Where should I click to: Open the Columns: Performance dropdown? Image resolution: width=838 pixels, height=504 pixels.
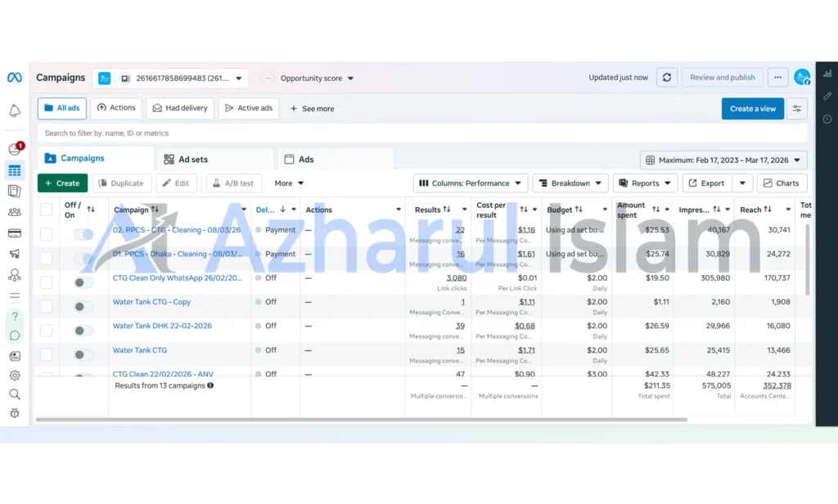coord(471,183)
